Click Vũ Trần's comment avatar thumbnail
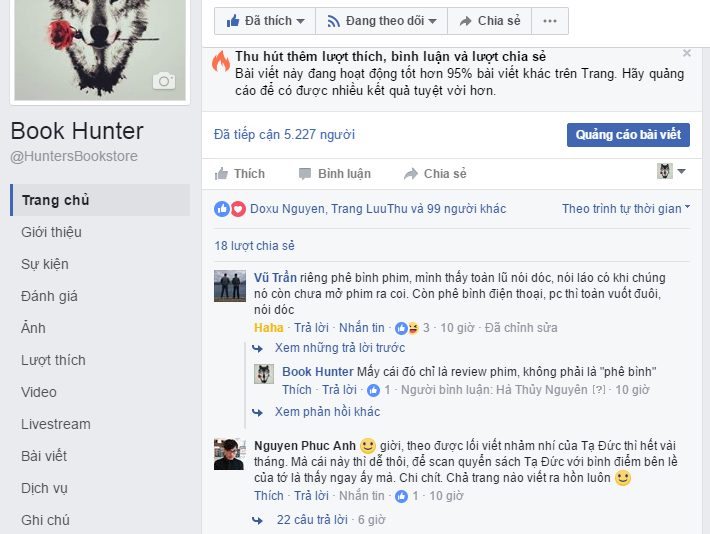 pyautogui.click(x=230, y=286)
